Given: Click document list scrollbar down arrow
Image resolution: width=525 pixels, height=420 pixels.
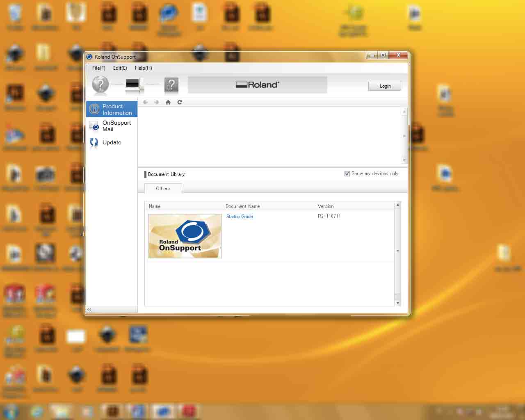Looking at the screenshot, I should pos(397,303).
